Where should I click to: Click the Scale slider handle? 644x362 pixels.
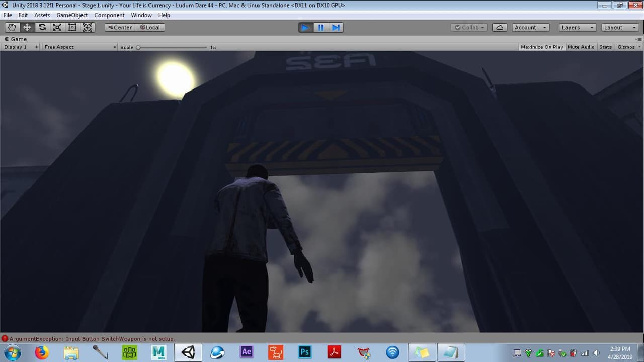138,47
